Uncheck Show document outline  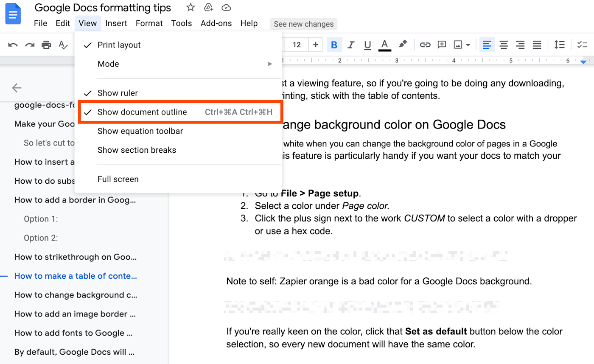point(178,112)
